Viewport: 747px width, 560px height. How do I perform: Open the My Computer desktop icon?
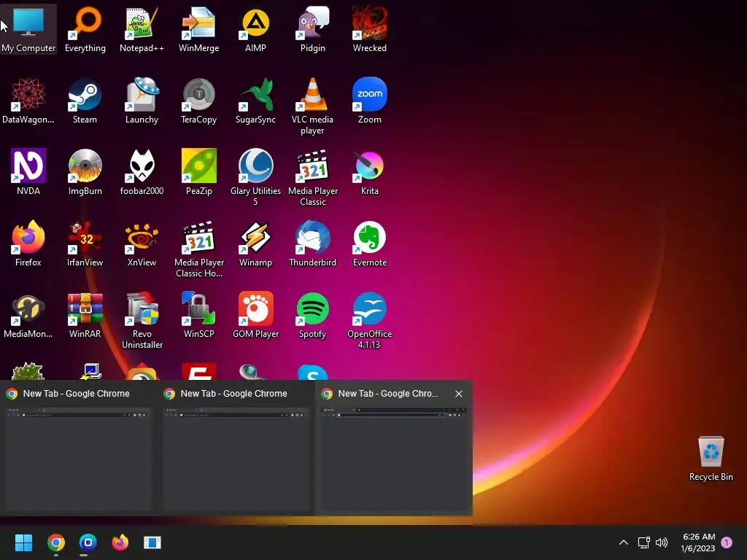pos(28,29)
